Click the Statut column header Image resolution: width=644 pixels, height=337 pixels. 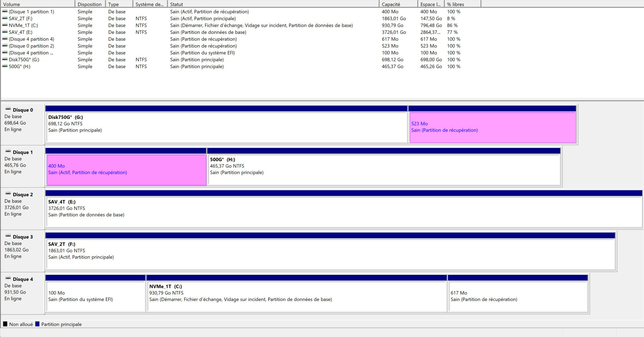[x=273, y=4]
